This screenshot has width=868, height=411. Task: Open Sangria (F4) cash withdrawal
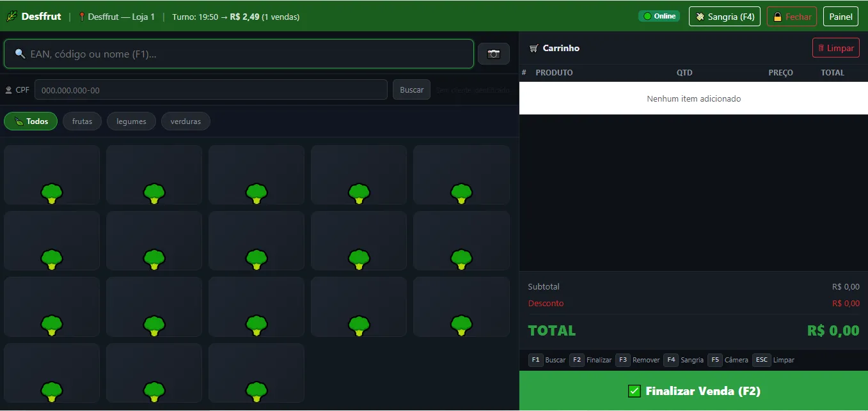(725, 17)
